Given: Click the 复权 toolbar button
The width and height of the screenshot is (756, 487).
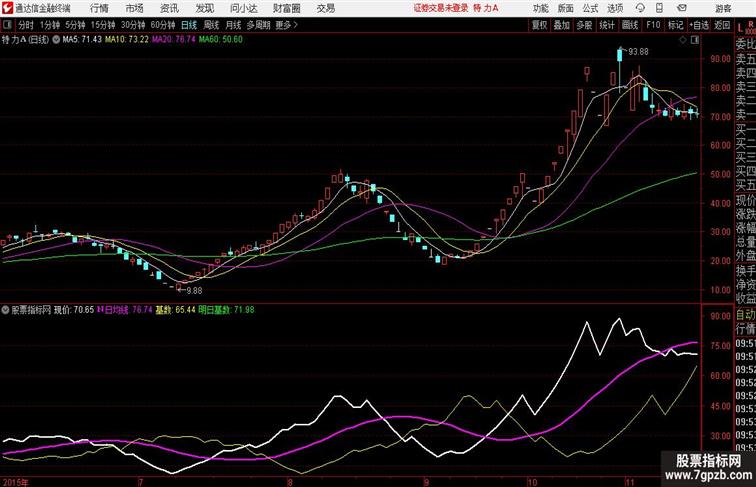Looking at the screenshot, I should 539,25.
